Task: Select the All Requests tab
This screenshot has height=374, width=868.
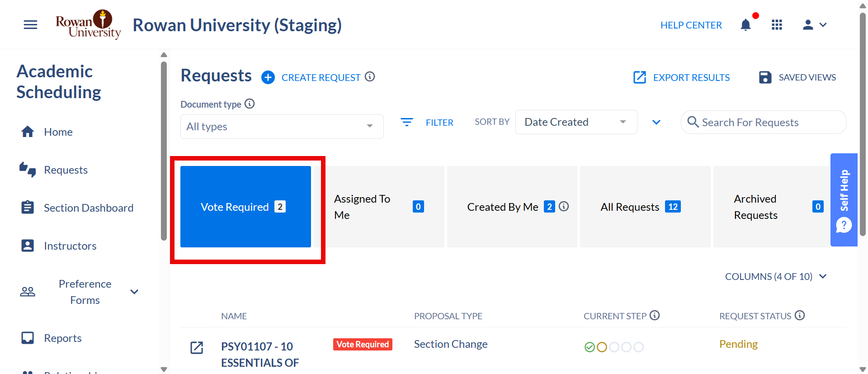Action: pos(645,207)
